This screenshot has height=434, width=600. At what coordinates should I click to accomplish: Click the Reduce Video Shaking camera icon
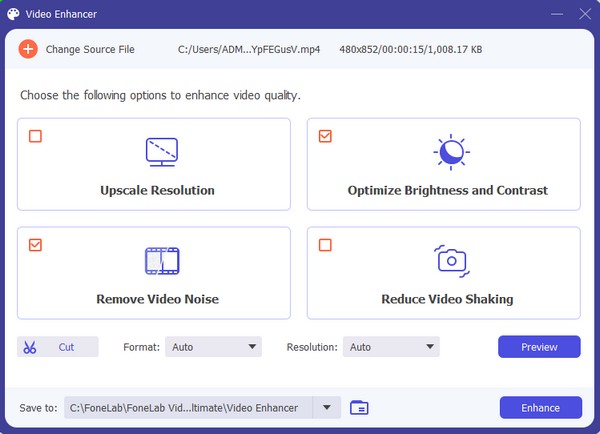pyautogui.click(x=452, y=261)
